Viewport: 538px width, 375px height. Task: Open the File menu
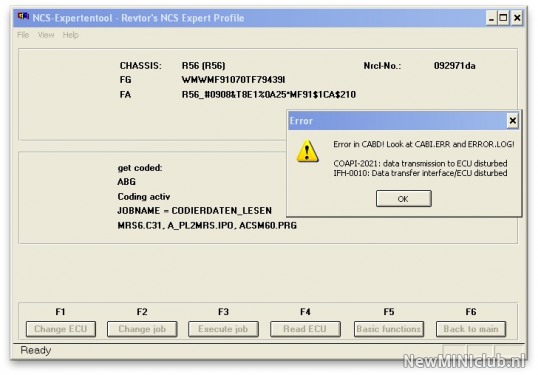click(x=23, y=35)
